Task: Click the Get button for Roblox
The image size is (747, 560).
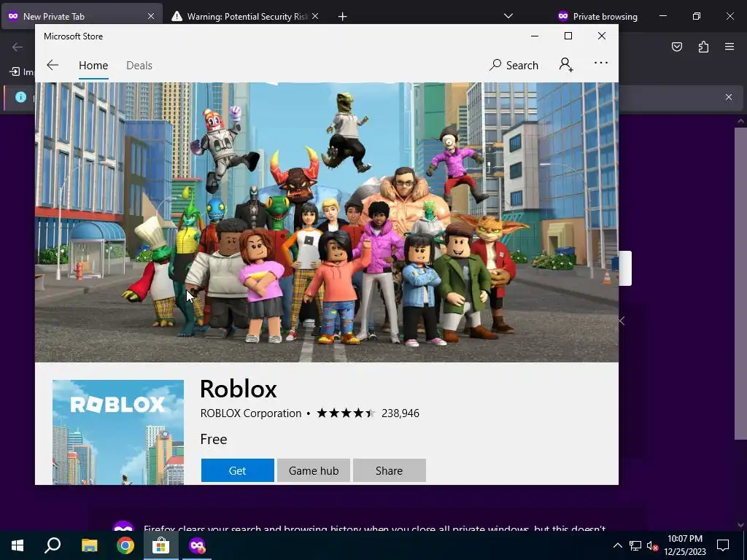Action: point(237,470)
